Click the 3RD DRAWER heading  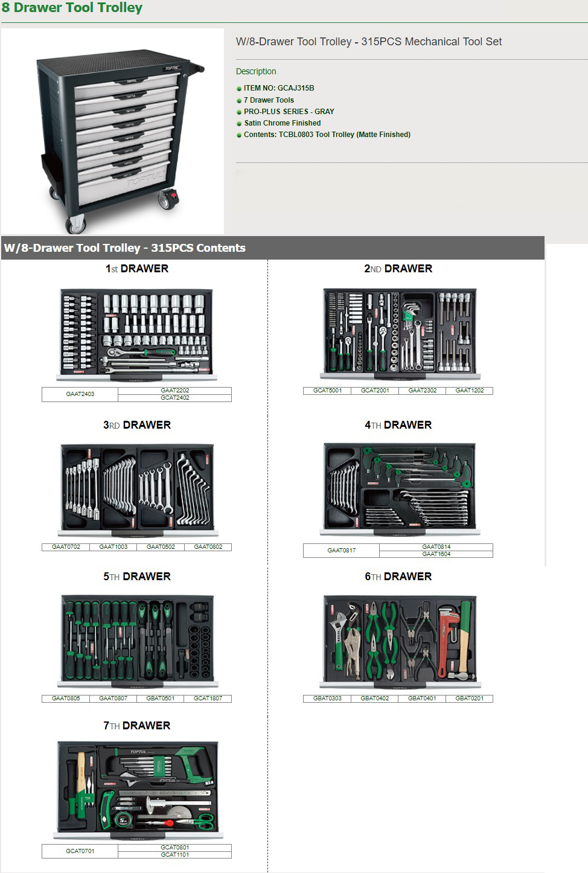click(136, 425)
